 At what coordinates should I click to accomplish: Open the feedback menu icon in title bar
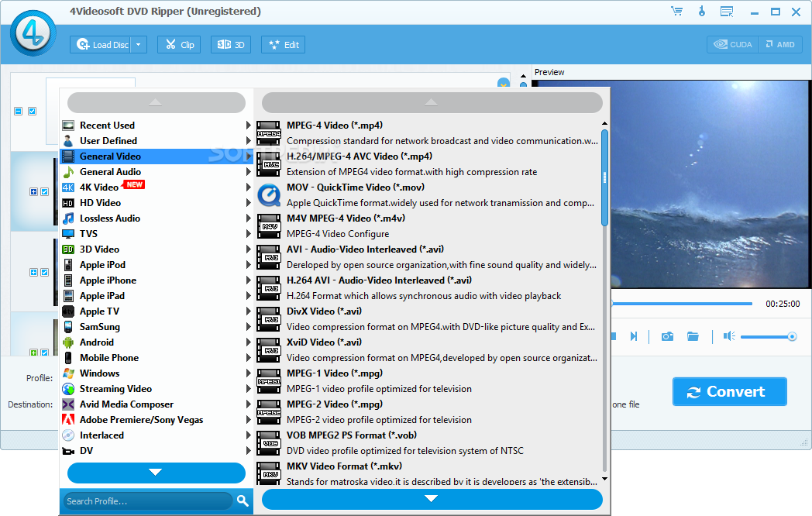click(727, 12)
